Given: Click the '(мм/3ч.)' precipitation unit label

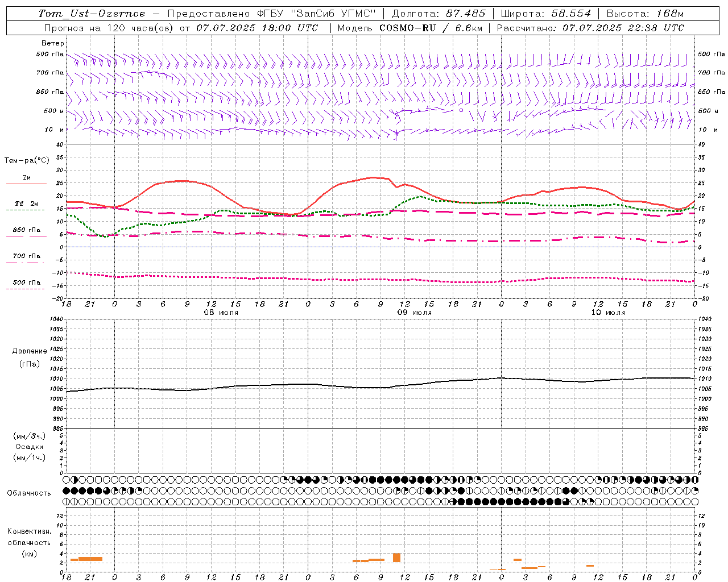Looking at the screenshot, I should click(30, 436).
